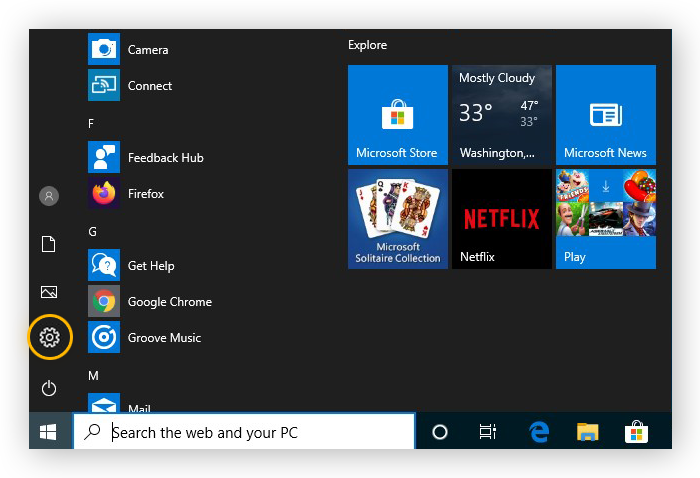Screen dimensions: 700x478
Task: Open Settings gear in Start sidebar
Action: [x=49, y=337]
